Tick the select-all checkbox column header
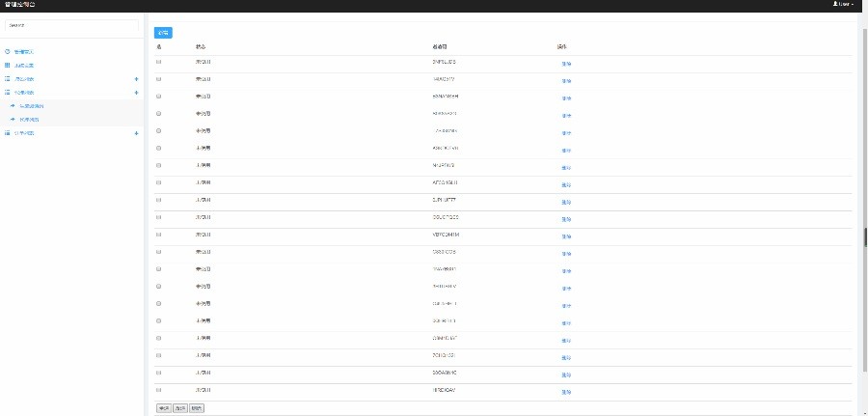This screenshot has height=416, width=868. tap(158, 45)
